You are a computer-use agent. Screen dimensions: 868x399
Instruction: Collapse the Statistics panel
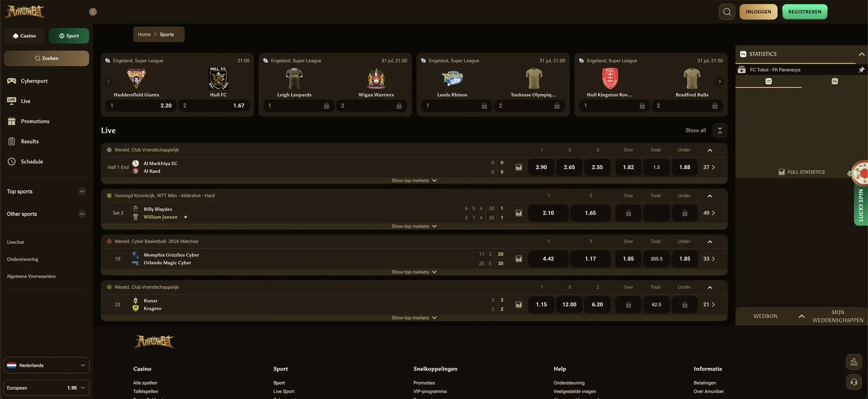coord(862,54)
